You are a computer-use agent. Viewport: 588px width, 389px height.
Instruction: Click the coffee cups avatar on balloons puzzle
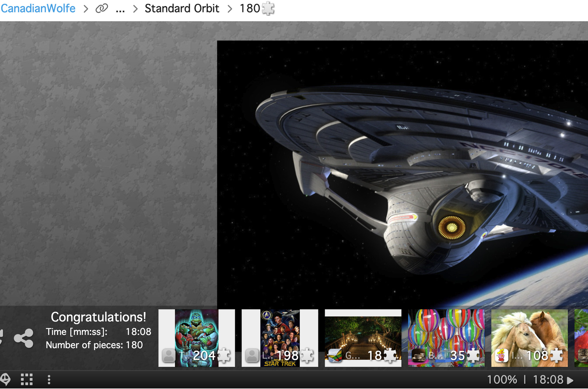418,355
